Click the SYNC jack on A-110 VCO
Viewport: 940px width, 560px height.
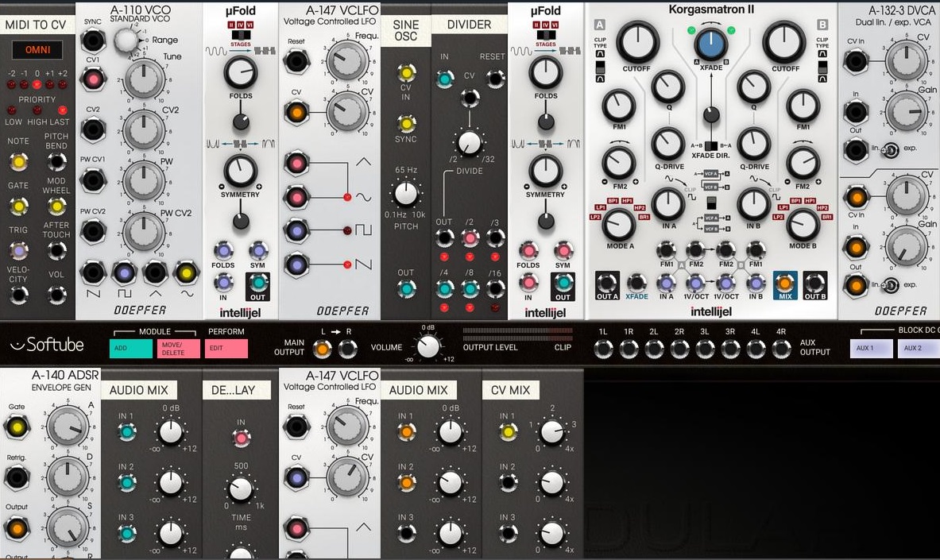93,41
